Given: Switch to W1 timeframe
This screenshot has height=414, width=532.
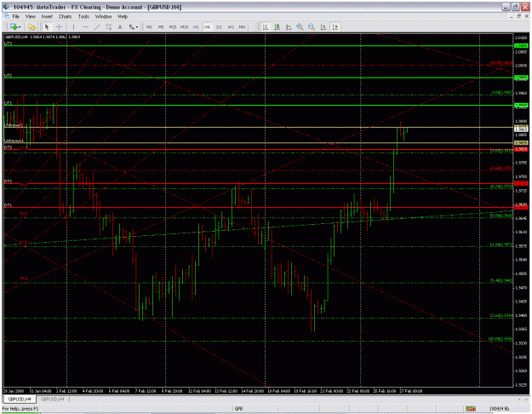Looking at the screenshot, I should tap(231, 26).
